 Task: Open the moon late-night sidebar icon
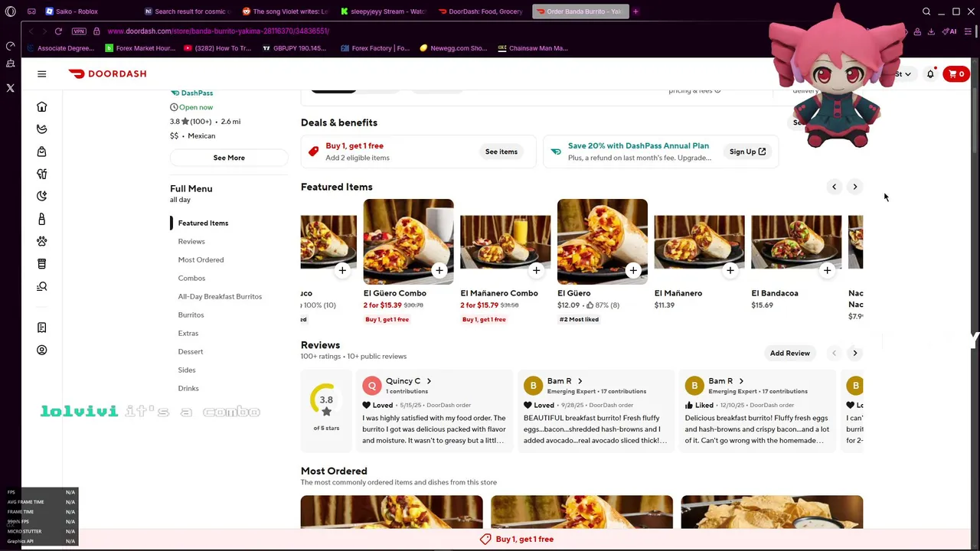coord(42,196)
